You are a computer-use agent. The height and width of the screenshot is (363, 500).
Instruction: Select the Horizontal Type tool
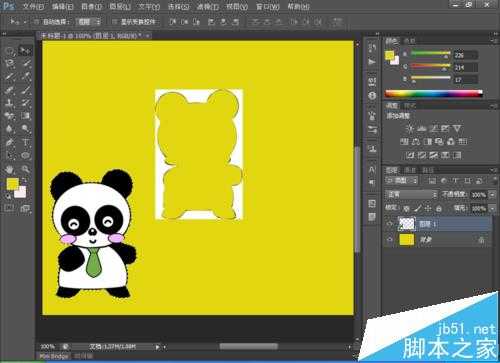point(26,143)
